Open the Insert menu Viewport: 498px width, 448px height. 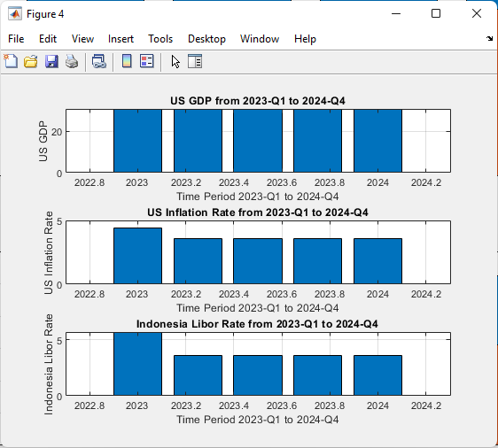point(121,39)
